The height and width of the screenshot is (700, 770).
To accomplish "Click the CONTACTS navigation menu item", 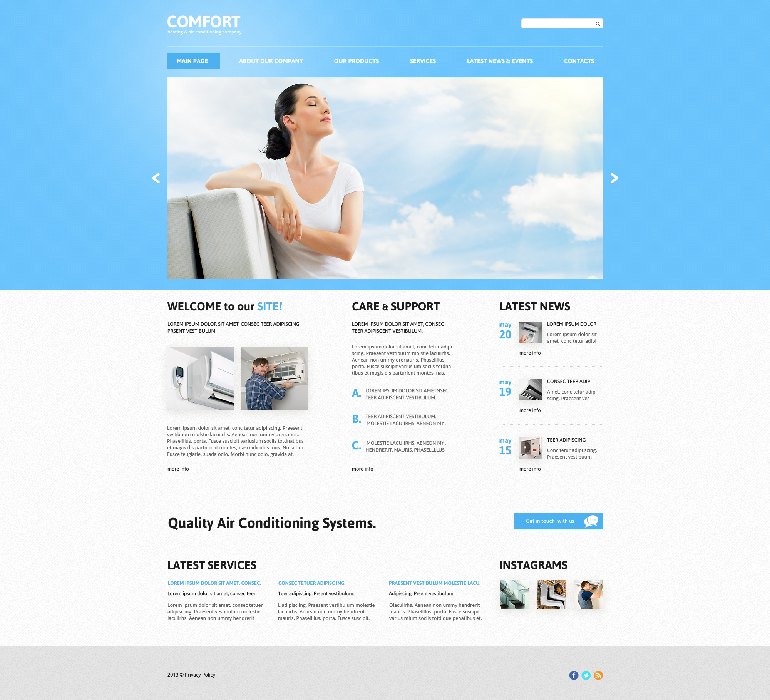I will (x=579, y=60).
